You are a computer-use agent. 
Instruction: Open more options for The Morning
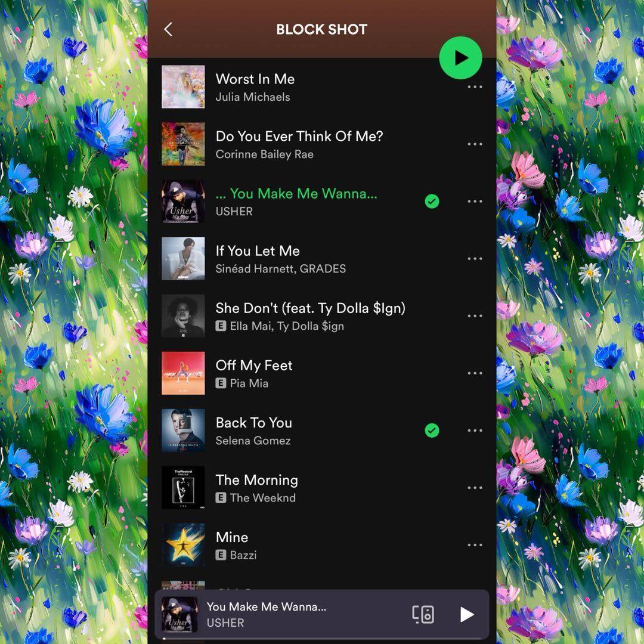(x=475, y=488)
